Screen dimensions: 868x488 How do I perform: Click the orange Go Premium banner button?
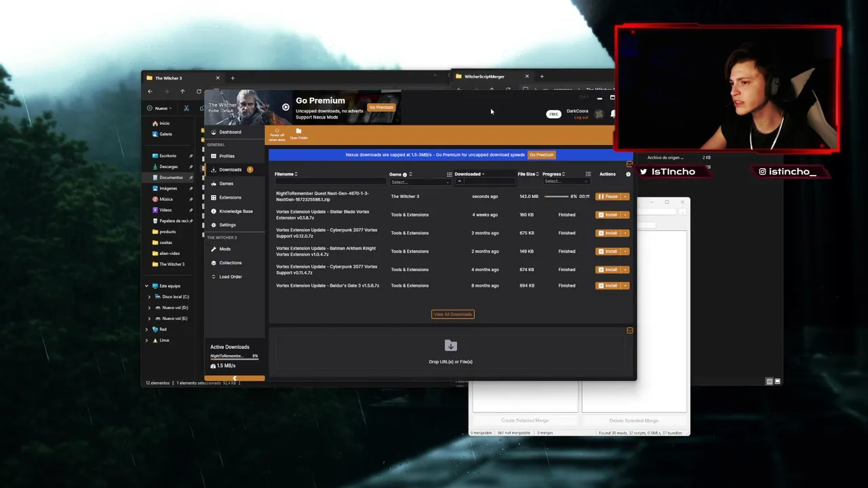pos(381,107)
